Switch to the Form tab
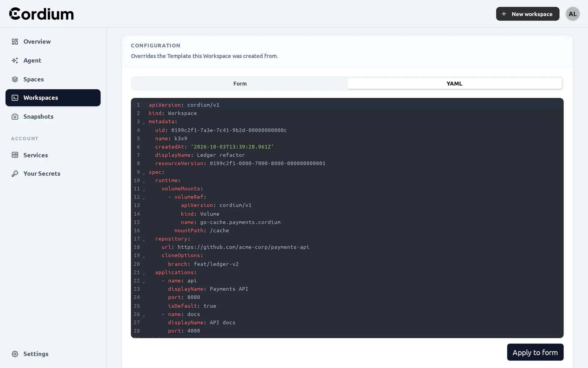Viewport: 588px width, 368px height. tap(240, 83)
